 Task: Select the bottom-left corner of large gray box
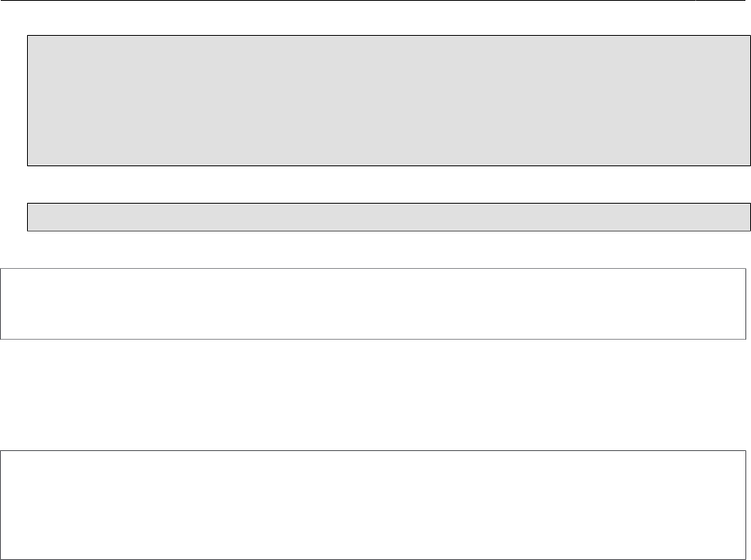point(28,165)
